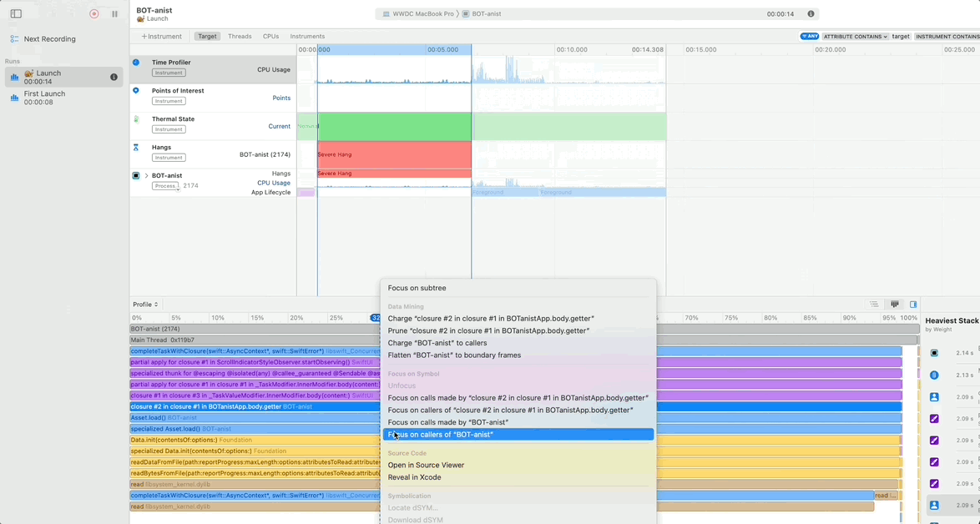Toggle the ANY filter token
980x524 pixels.
tap(810, 36)
